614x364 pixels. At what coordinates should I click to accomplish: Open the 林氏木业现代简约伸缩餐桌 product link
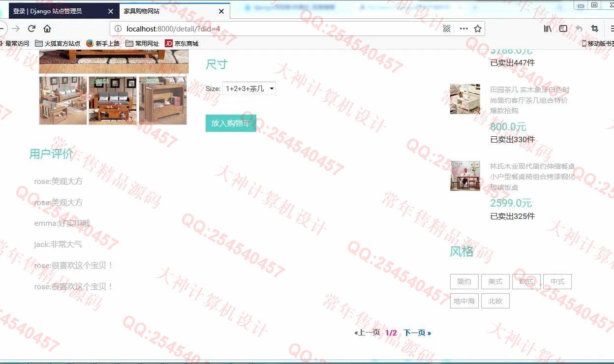(x=532, y=177)
